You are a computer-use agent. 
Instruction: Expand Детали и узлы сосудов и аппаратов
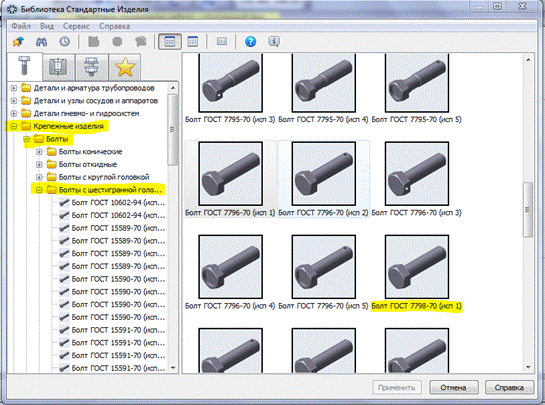click(14, 101)
